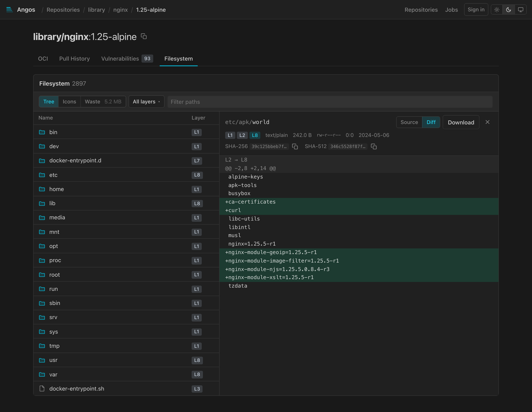Image resolution: width=532 pixels, height=412 pixels.
Task: Switch to dark theme moon icon
Action: pos(509,10)
